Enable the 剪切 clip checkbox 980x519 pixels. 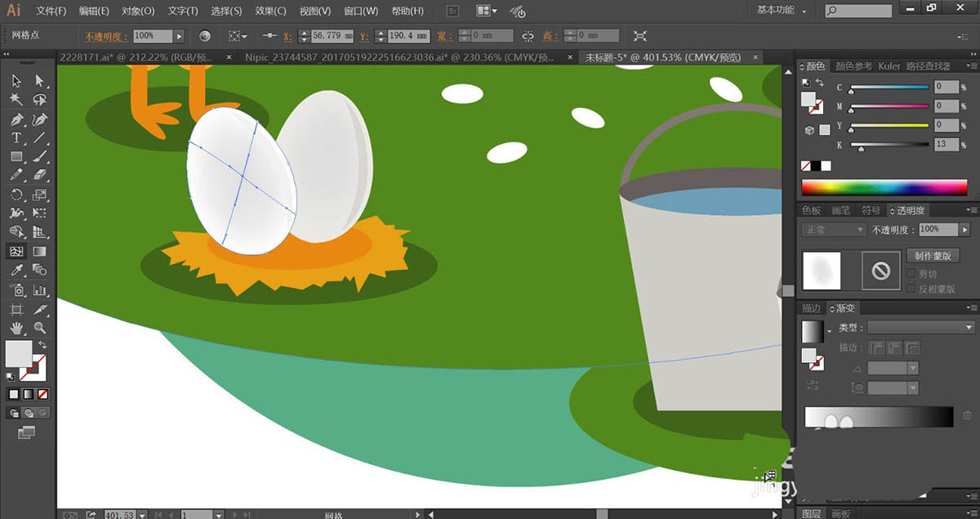tap(911, 274)
